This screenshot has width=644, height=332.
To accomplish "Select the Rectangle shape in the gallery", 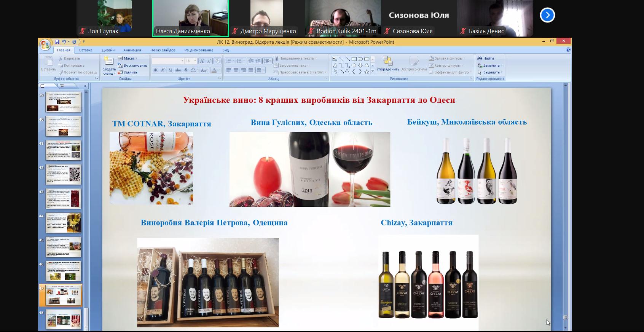I will [354, 59].
